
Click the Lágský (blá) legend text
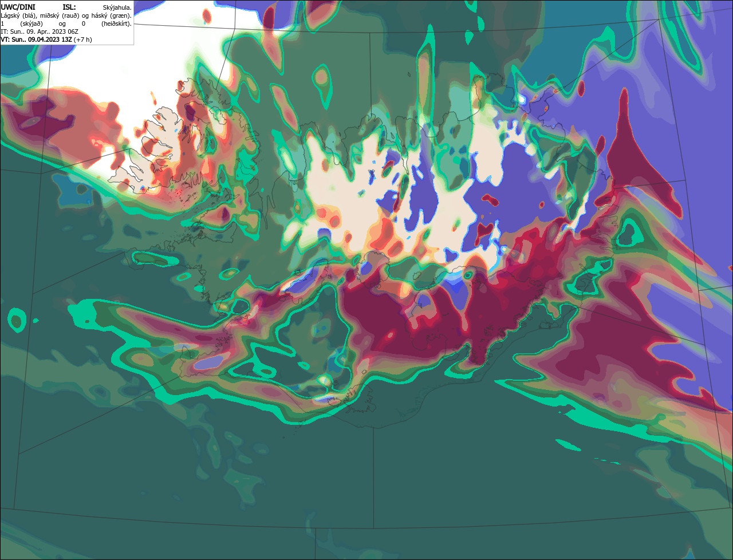point(19,15)
